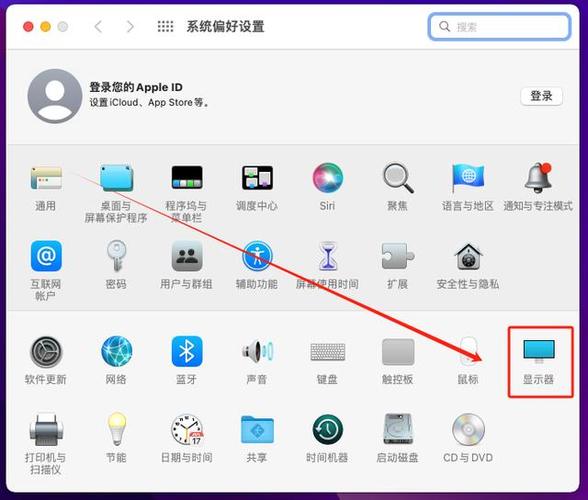Viewport: 588px width, 500px height.
Task: Open 程序坞与菜单栏 preferences
Action: [x=187, y=177]
